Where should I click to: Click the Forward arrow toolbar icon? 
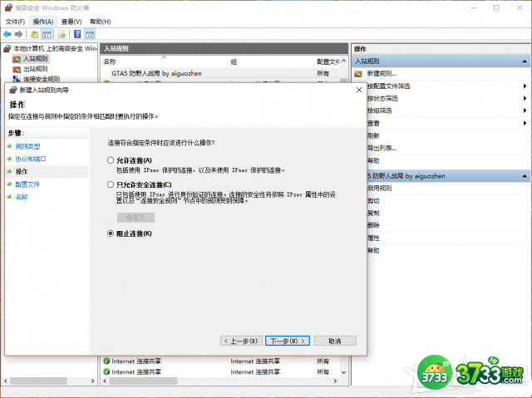click(19, 34)
